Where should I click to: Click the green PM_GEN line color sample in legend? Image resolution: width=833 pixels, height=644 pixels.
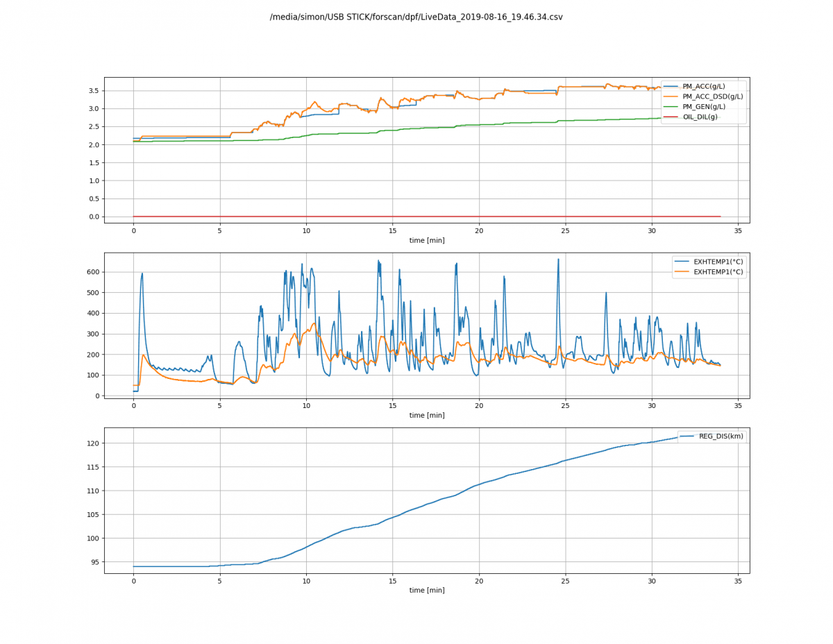(x=671, y=106)
